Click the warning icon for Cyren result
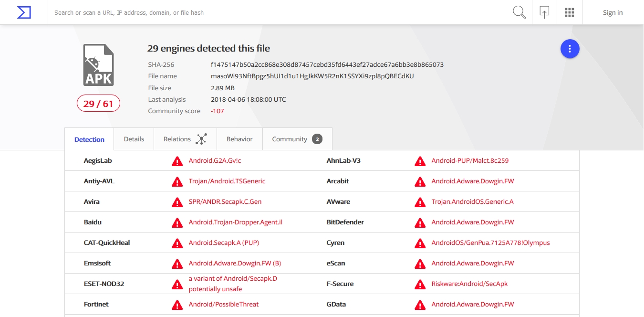644x317 pixels. (420, 243)
